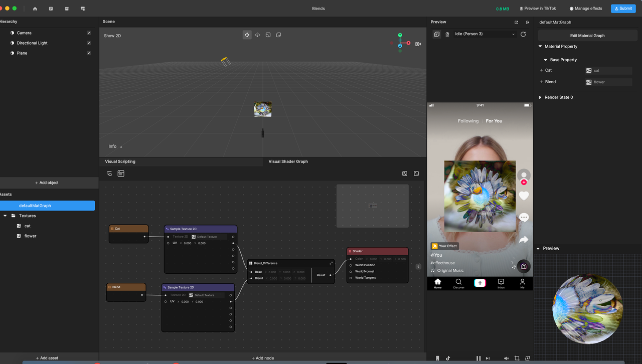Click the fit-to-view icon in shader graph
Screen dimensions: 642x364
[416, 173]
